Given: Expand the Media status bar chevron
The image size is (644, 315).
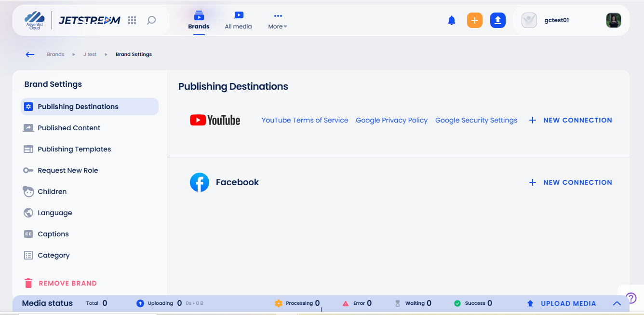Looking at the screenshot, I should click(617, 303).
